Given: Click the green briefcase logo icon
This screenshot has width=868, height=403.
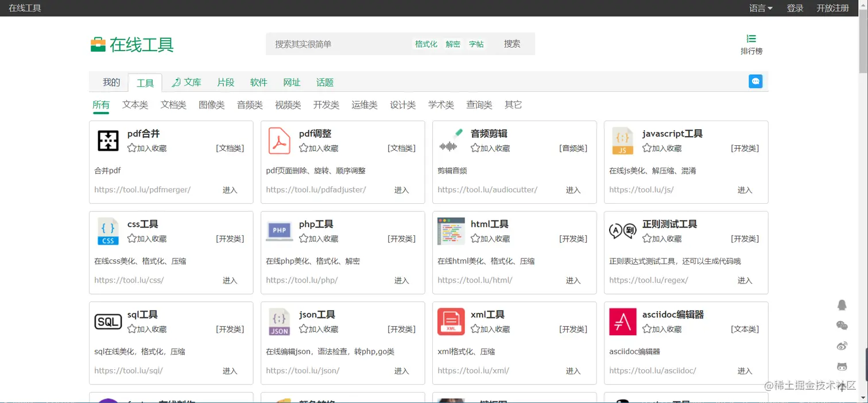Looking at the screenshot, I should point(98,45).
